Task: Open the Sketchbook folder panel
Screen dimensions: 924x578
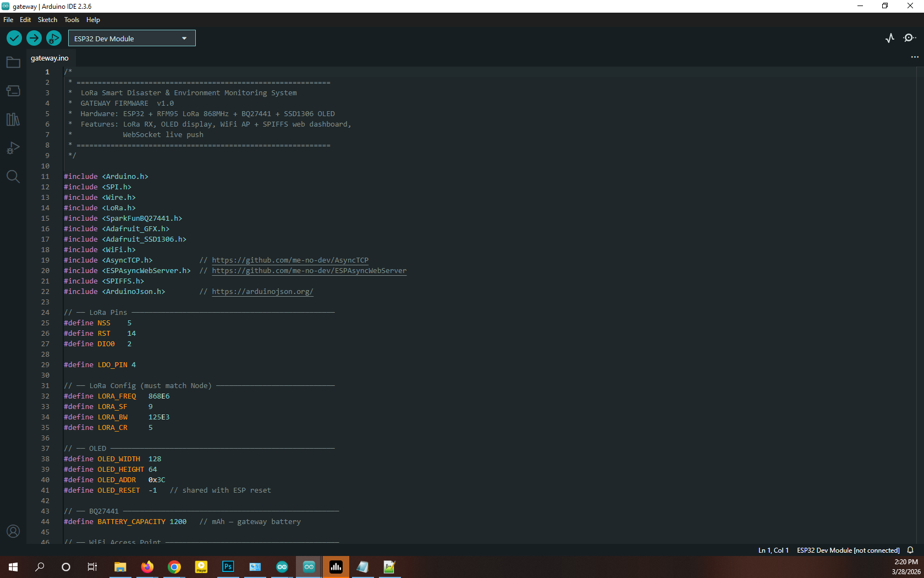Action: (x=13, y=62)
